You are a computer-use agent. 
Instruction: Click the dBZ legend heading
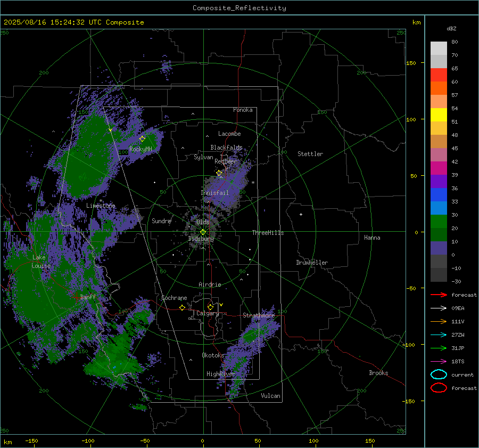pyautogui.click(x=451, y=29)
